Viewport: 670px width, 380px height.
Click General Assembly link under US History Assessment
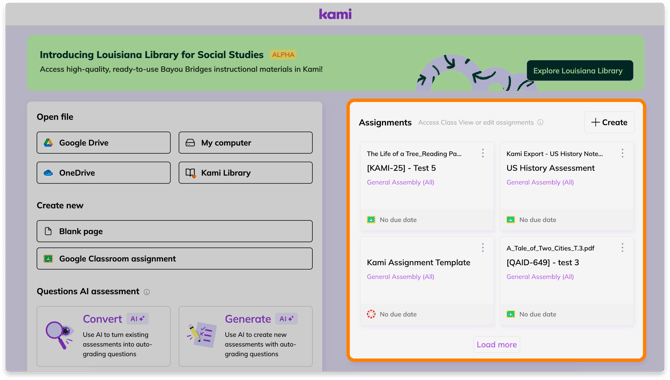(540, 182)
